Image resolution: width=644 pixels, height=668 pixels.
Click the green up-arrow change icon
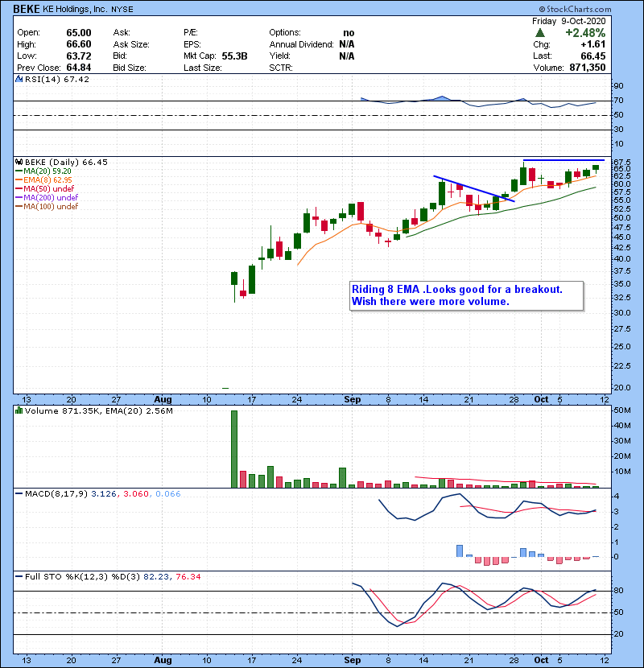539,33
